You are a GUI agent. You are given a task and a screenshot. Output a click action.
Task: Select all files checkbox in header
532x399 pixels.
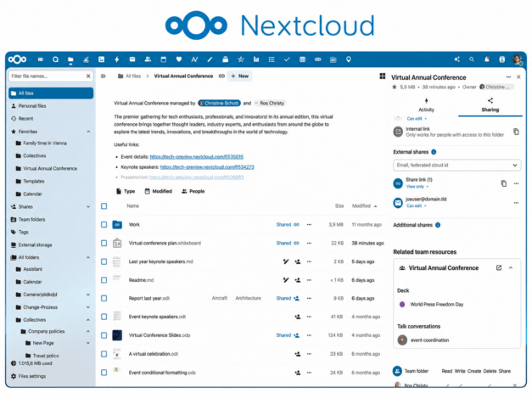(104, 206)
